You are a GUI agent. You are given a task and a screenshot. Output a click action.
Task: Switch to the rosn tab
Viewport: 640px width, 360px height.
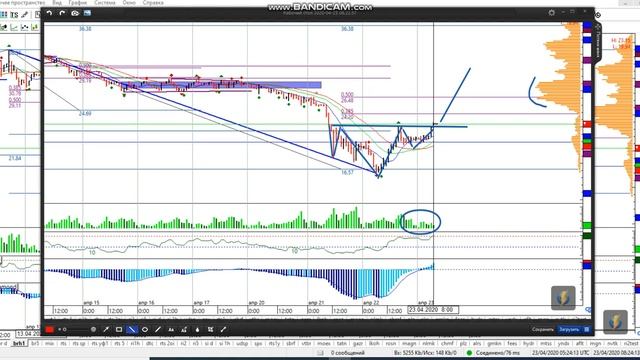coord(391,344)
